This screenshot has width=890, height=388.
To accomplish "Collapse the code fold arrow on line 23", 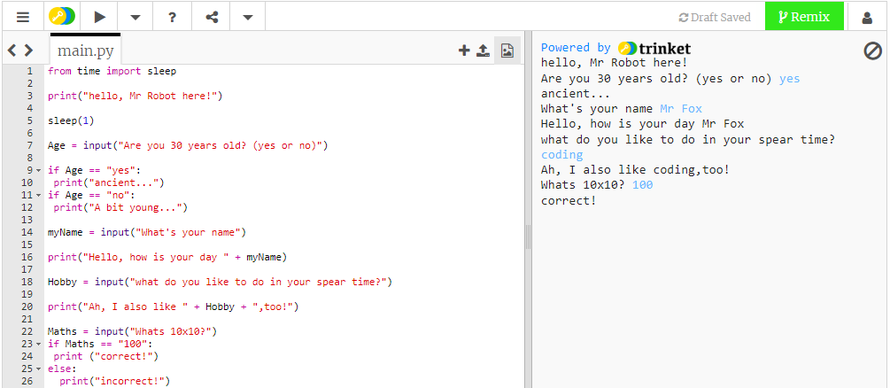I will 39,344.
